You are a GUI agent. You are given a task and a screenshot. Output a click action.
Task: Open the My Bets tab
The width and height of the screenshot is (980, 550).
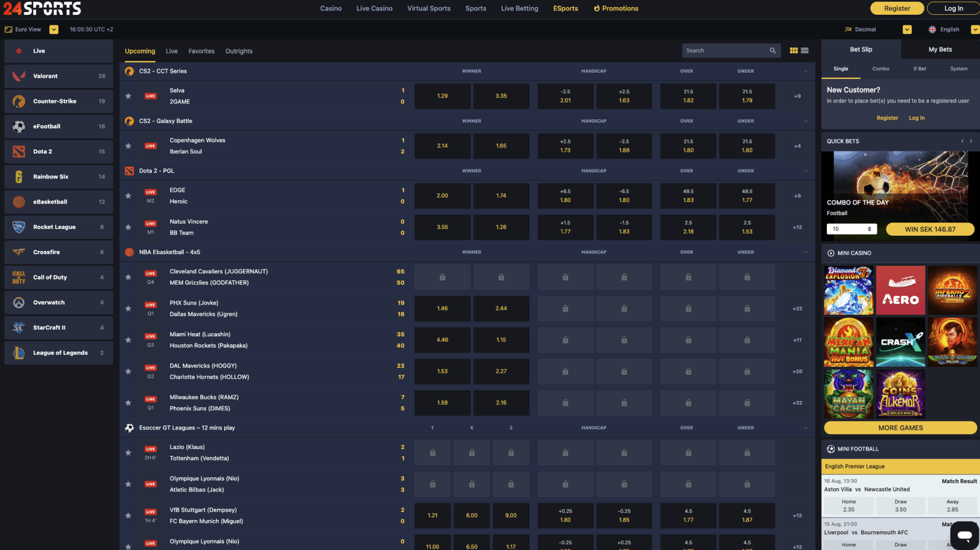pyautogui.click(x=940, y=50)
